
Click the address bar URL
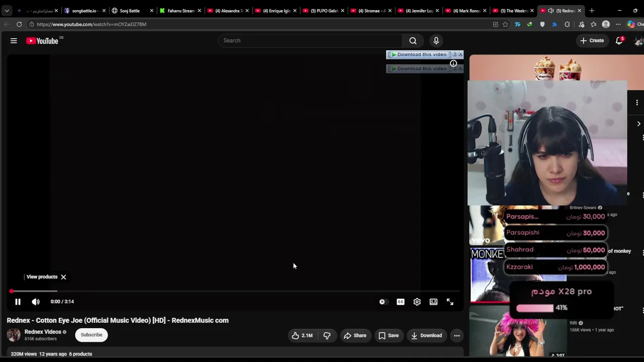[92, 24]
